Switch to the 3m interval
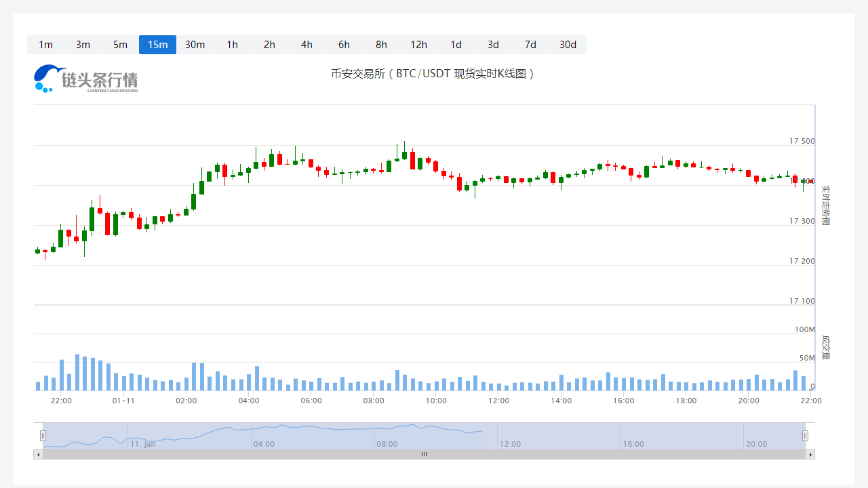868x488 pixels. click(83, 45)
